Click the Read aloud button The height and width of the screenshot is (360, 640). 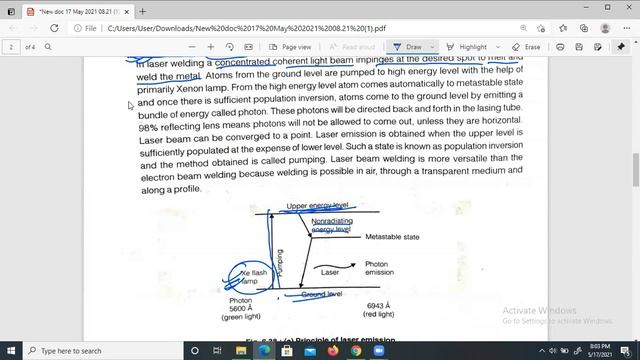tap(352, 47)
